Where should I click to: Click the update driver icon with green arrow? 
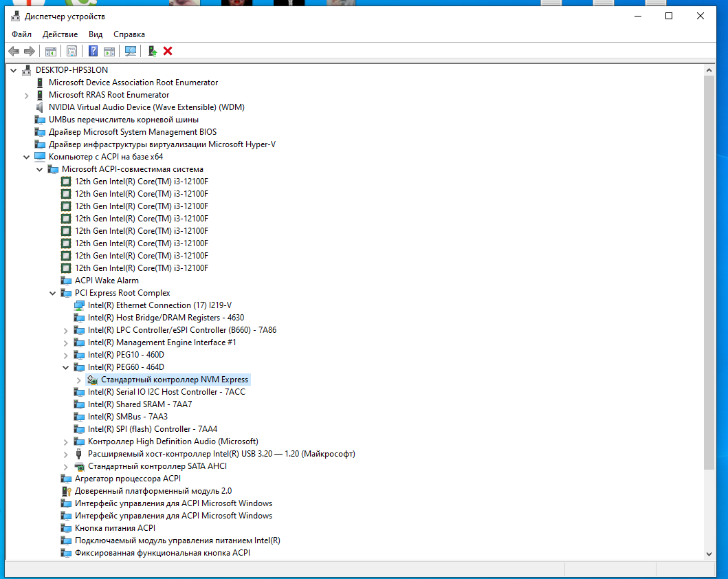[x=153, y=51]
